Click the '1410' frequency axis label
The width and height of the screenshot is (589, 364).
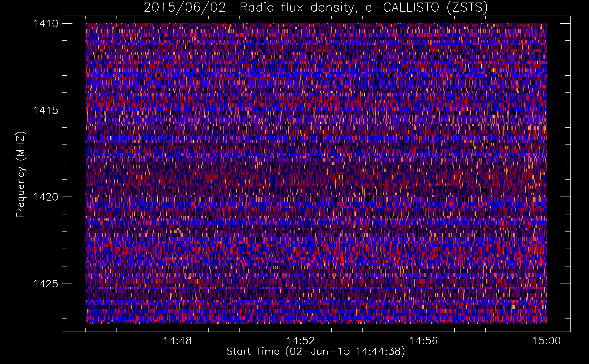(x=46, y=24)
